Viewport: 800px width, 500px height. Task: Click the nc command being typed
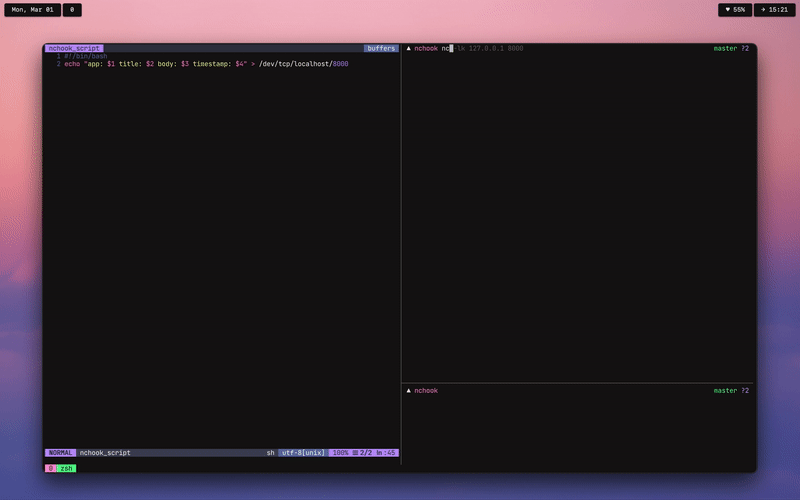[445, 48]
